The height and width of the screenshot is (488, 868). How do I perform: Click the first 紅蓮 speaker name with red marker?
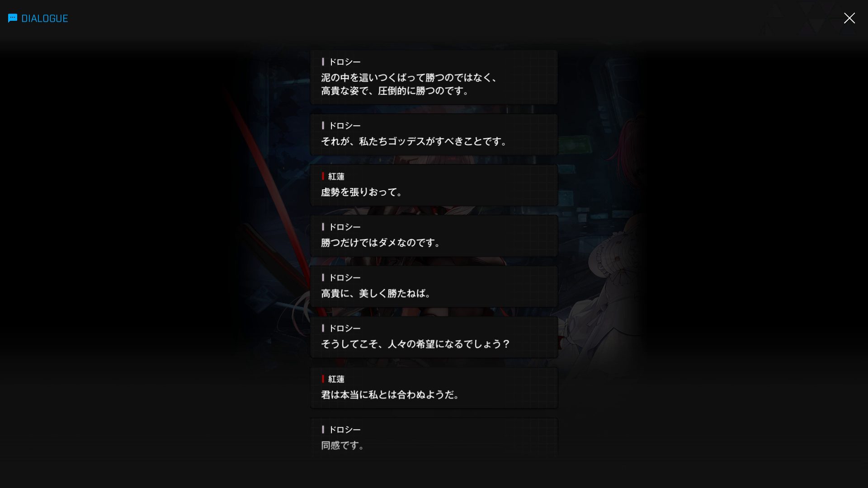tap(336, 176)
